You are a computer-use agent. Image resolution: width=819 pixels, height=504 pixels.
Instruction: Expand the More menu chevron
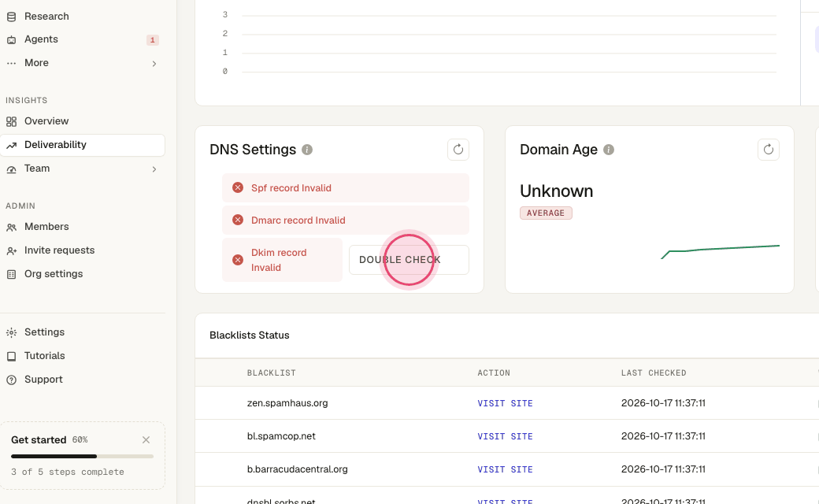coord(154,63)
